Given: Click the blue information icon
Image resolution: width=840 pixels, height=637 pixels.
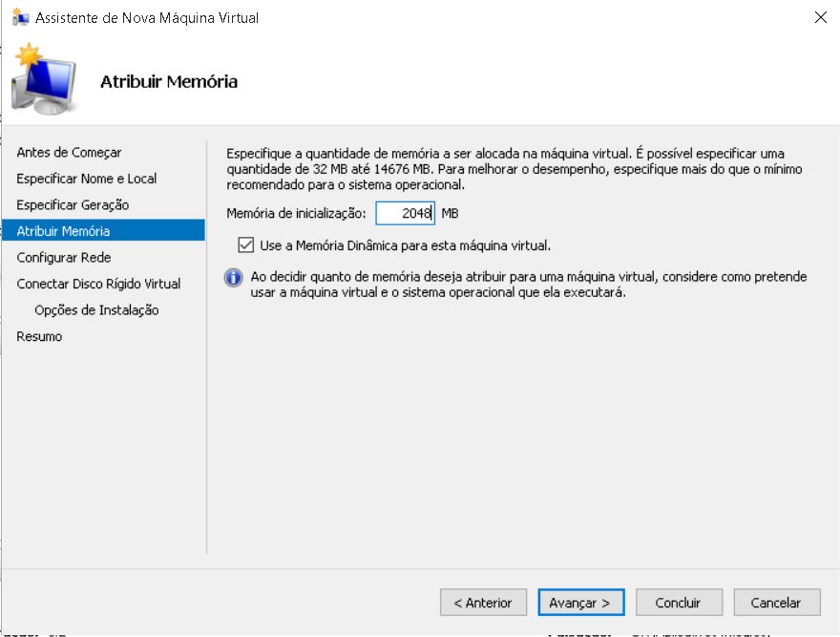Looking at the screenshot, I should pos(234,278).
